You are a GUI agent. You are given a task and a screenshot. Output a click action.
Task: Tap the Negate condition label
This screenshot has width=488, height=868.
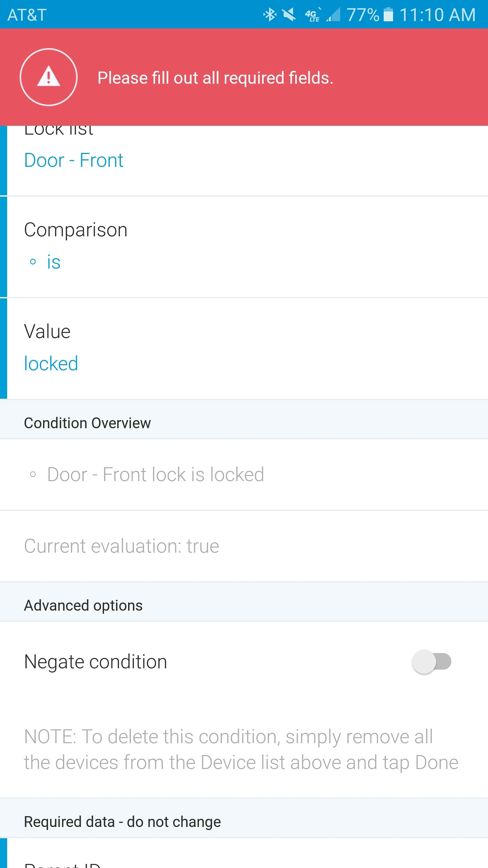[96, 662]
